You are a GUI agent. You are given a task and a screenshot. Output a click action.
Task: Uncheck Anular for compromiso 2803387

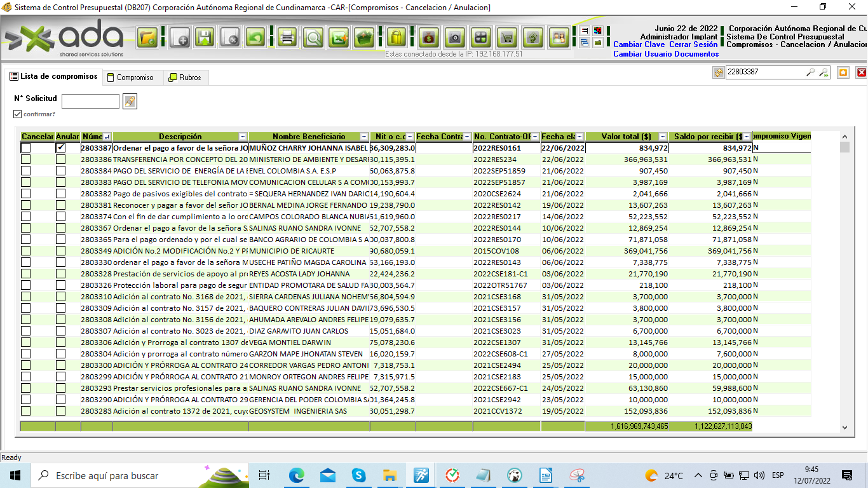(60, 147)
